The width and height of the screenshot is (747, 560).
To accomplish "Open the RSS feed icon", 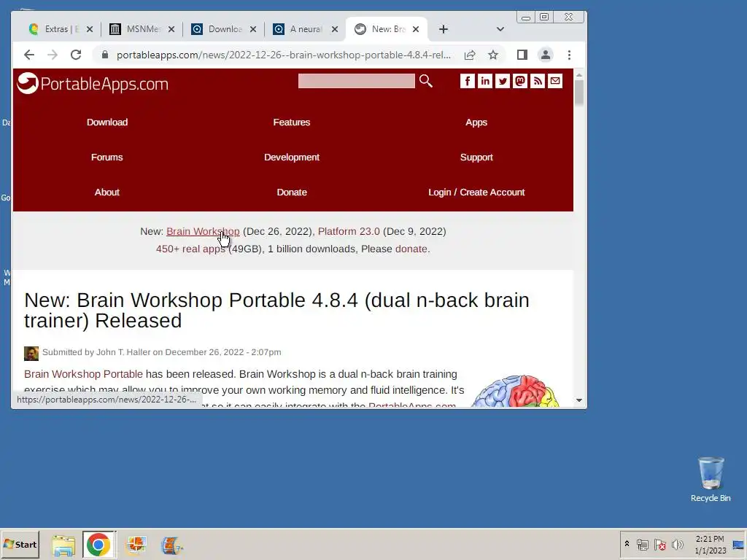I will point(538,81).
